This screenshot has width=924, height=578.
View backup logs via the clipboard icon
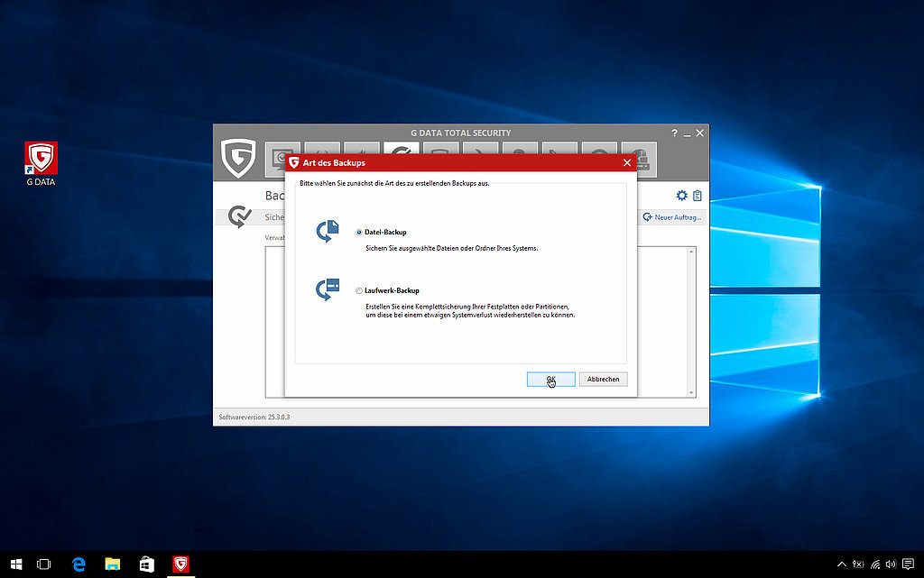point(697,195)
